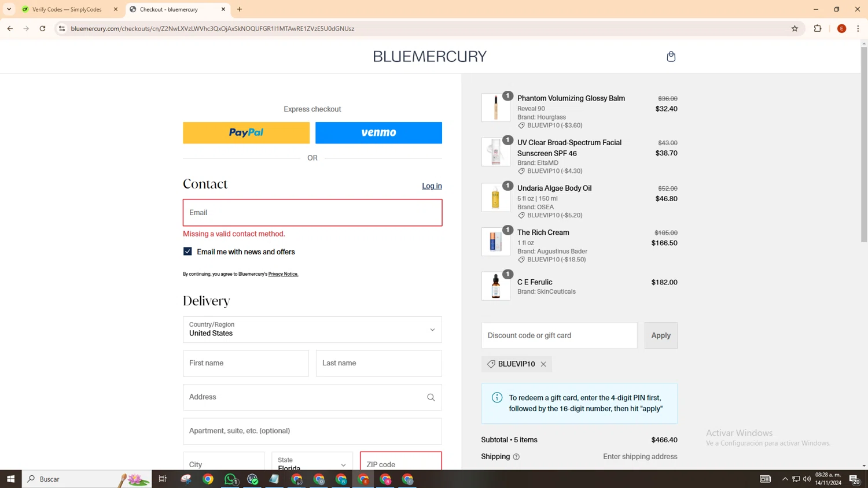This screenshot has height=488, width=868.
Task: Click the touch keyboard icon in system tray
Action: [765, 479]
